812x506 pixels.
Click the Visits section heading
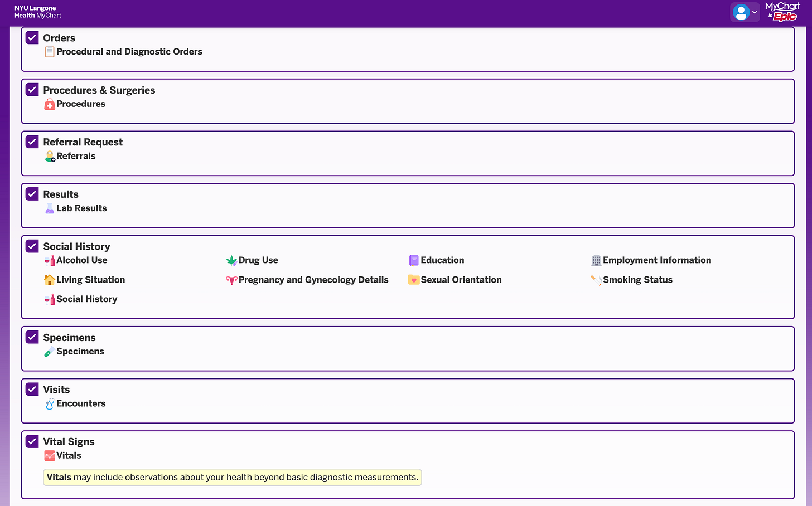(56, 390)
